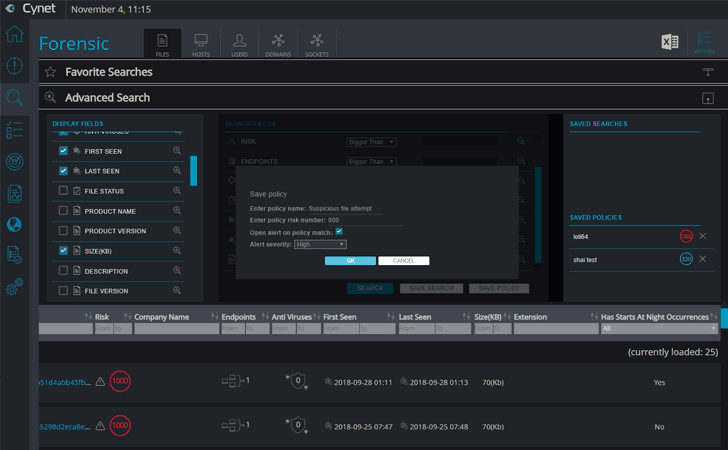The height and width of the screenshot is (450, 728).
Task: Expand the Favorite Searches panel
Action: pos(708,72)
